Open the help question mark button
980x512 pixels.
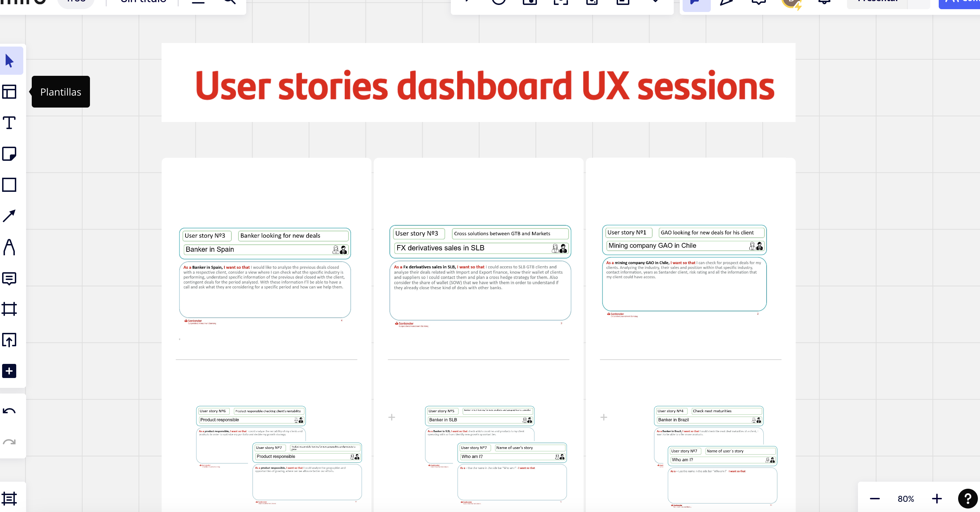point(968,498)
